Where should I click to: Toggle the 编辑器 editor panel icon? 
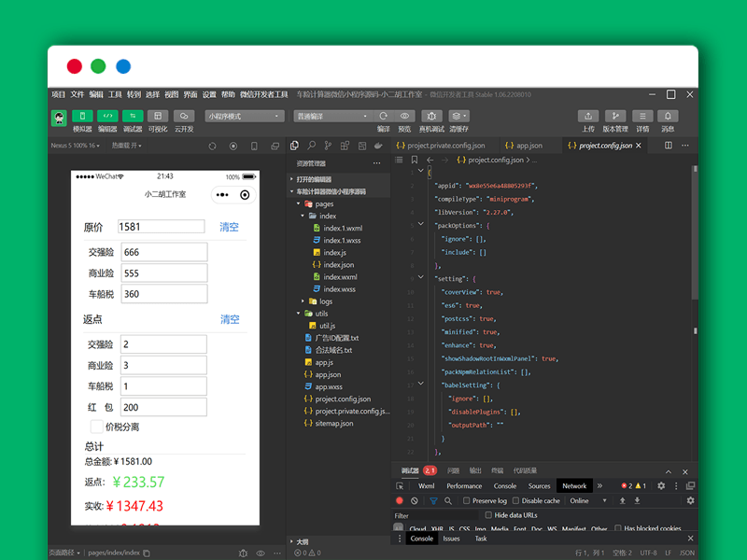click(x=107, y=117)
